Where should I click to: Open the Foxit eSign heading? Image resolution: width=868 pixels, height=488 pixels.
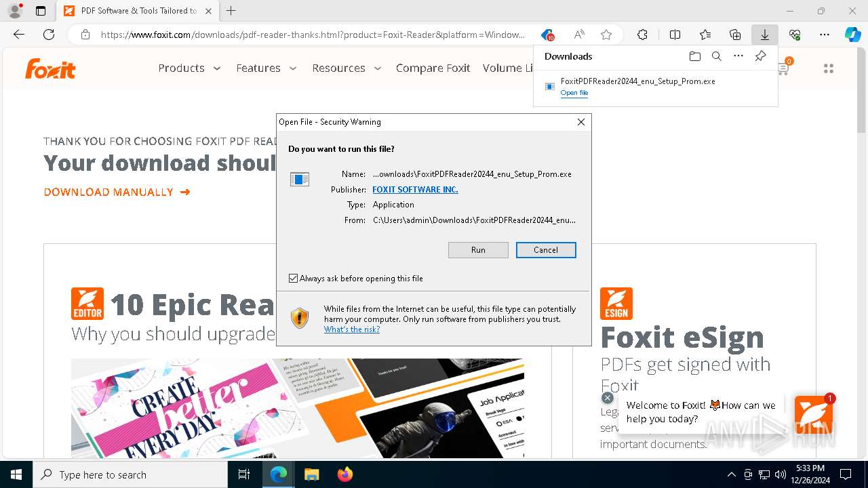click(x=682, y=338)
